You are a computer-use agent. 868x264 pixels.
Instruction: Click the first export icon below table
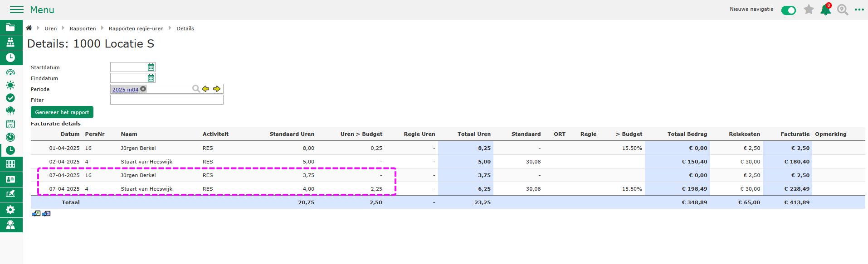[36, 214]
